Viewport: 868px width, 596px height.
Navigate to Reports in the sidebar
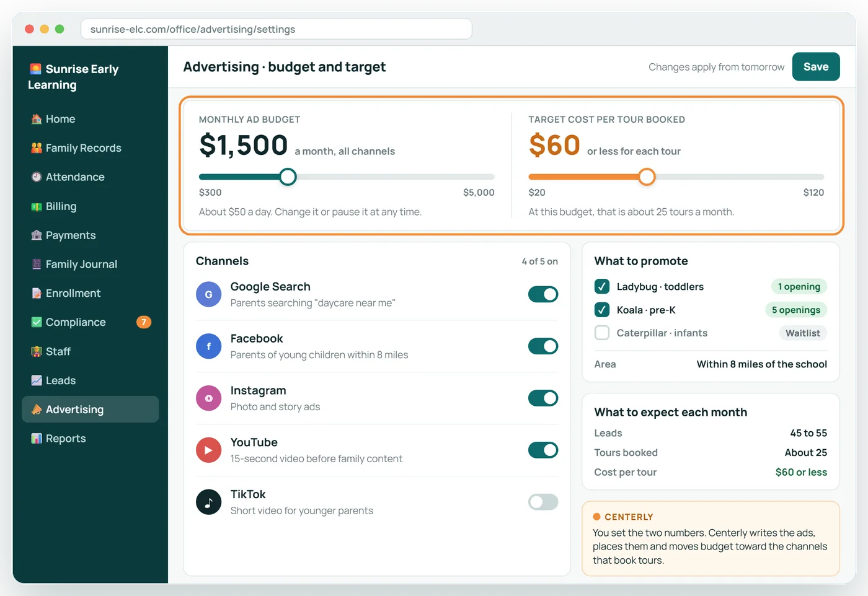click(91, 439)
